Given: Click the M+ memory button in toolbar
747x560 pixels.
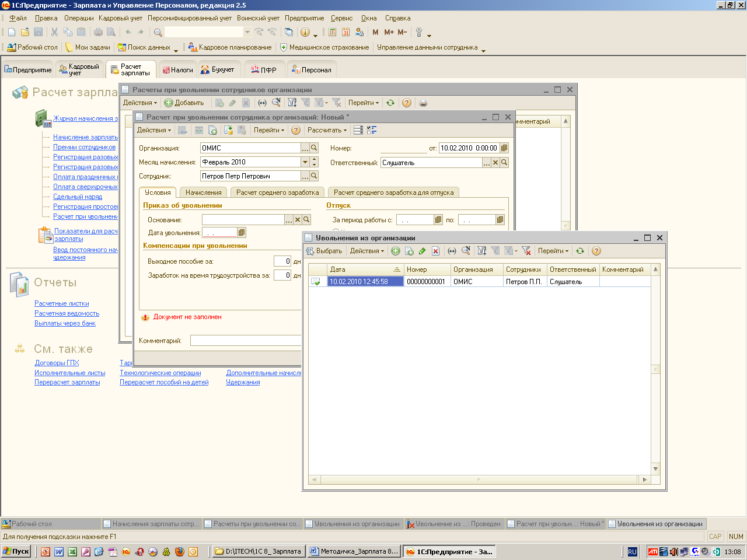Looking at the screenshot, I should (389, 32).
